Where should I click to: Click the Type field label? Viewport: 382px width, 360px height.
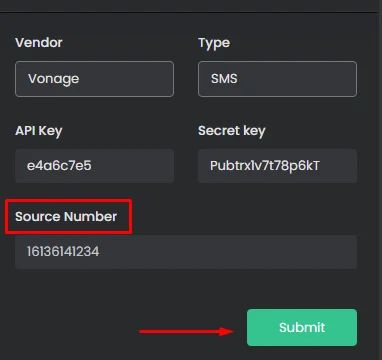[x=214, y=43]
